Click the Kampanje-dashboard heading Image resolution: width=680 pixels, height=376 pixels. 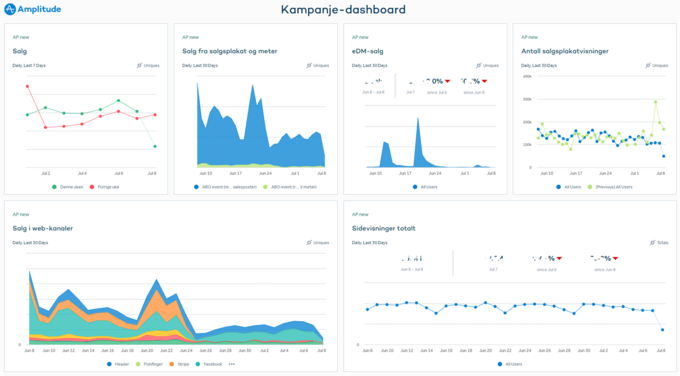pos(343,10)
